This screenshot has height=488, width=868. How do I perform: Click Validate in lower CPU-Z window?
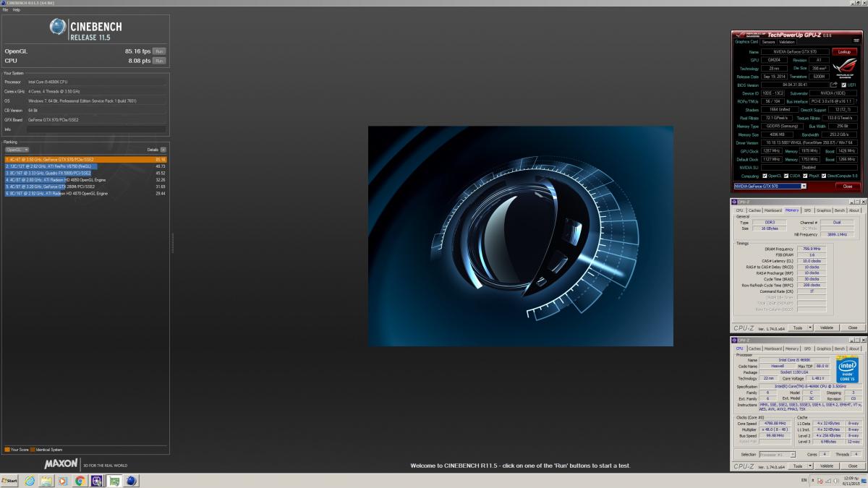827,466
